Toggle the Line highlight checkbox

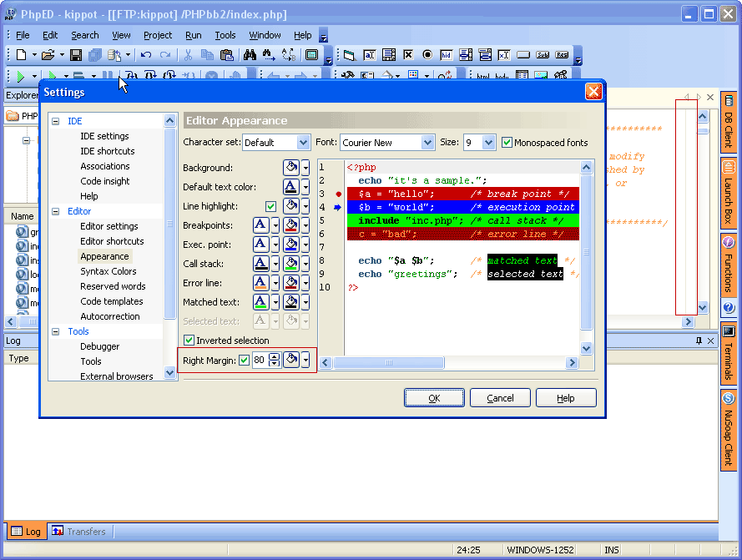pos(270,206)
